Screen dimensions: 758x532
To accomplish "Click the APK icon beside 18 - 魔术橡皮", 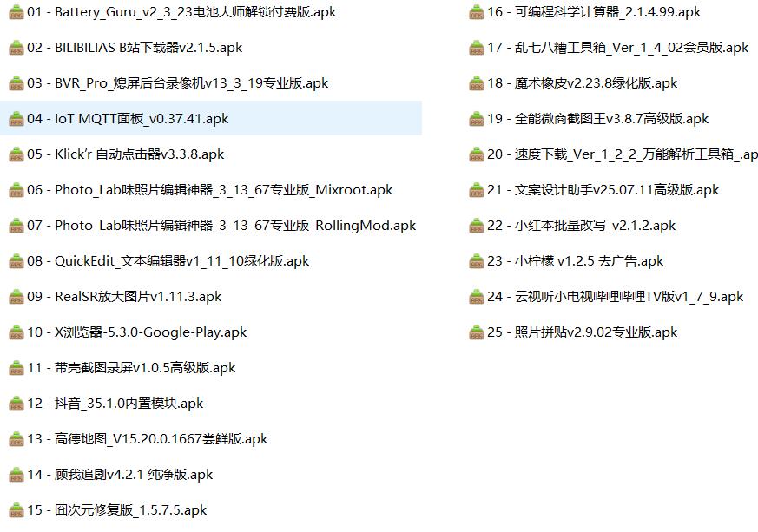I will click(x=477, y=83).
